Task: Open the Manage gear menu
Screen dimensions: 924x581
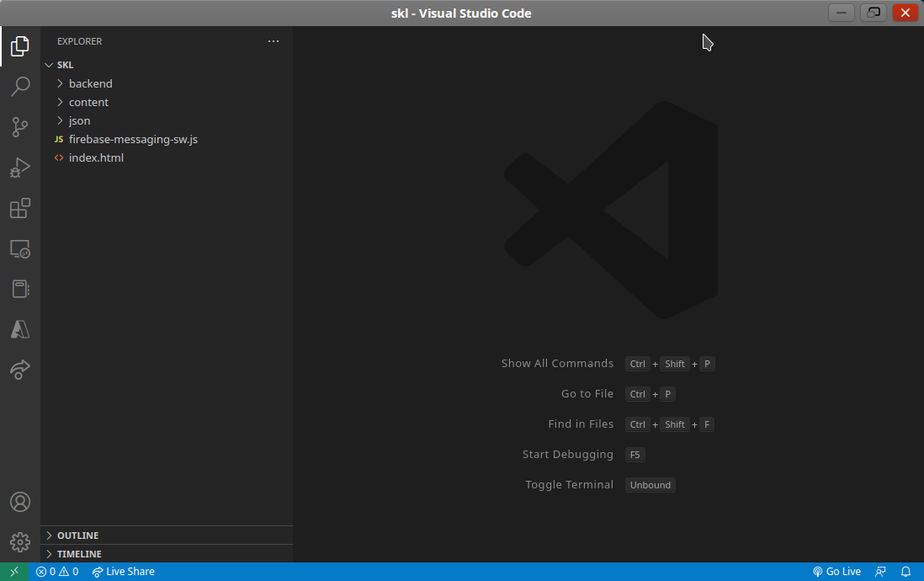Action: tap(20, 542)
